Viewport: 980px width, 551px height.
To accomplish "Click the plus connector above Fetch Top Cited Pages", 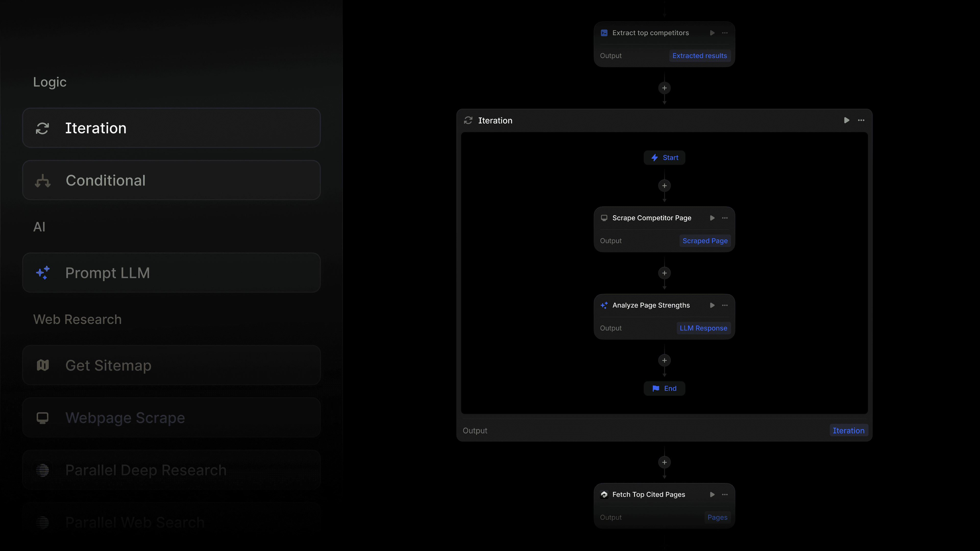I will point(664,462).
